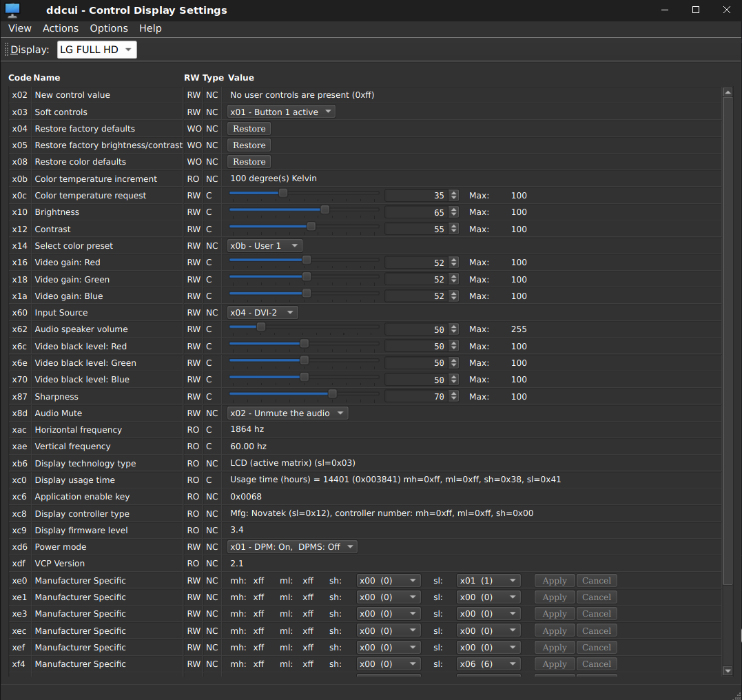This screenshot has height=700, width=742.
Task: Click the '100 degree(s) Kelvin' value
Action: 274,178
